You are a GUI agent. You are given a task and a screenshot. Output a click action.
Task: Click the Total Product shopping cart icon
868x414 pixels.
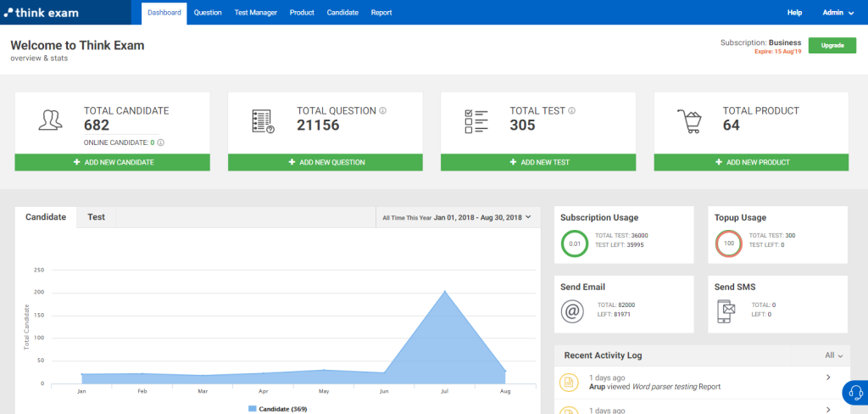[689, 122]
